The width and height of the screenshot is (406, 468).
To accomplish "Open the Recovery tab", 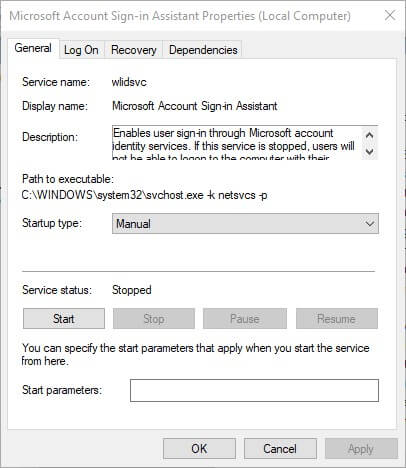I will 134,50.
